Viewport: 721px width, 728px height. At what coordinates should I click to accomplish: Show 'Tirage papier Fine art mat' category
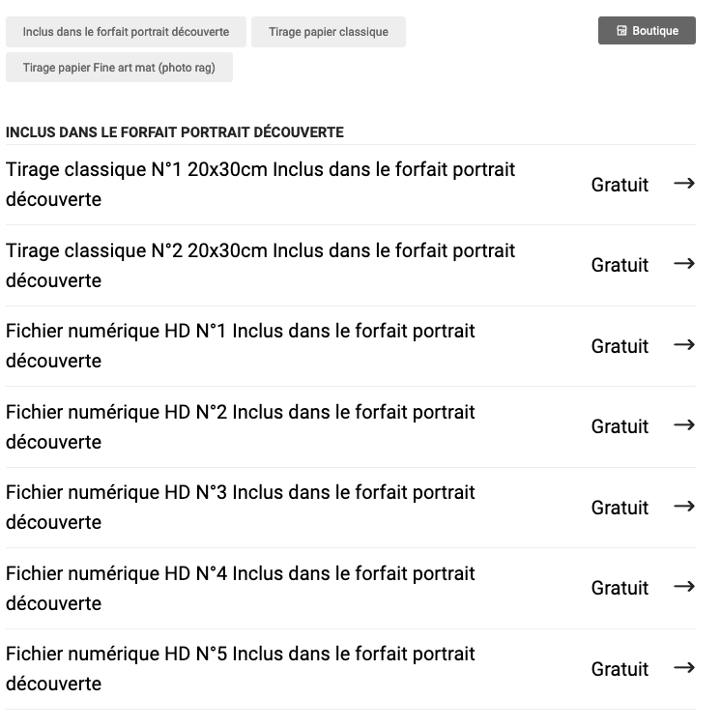click(x=119, y=68)
